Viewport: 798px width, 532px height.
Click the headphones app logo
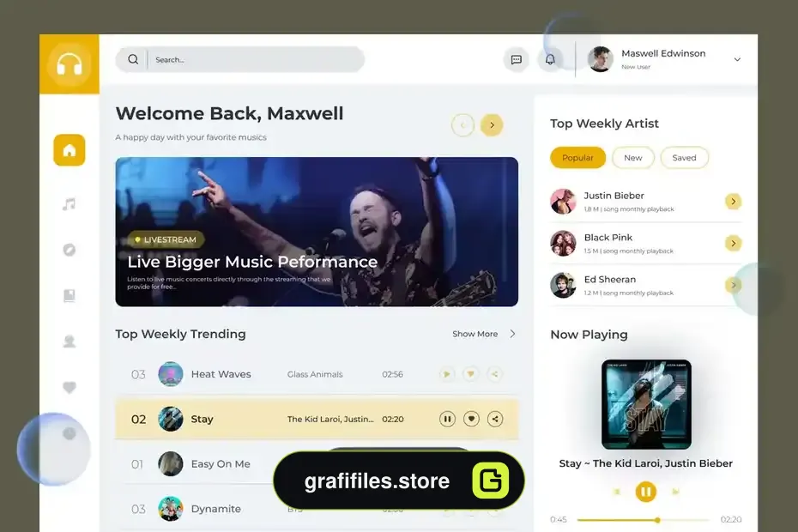point(70,64)
